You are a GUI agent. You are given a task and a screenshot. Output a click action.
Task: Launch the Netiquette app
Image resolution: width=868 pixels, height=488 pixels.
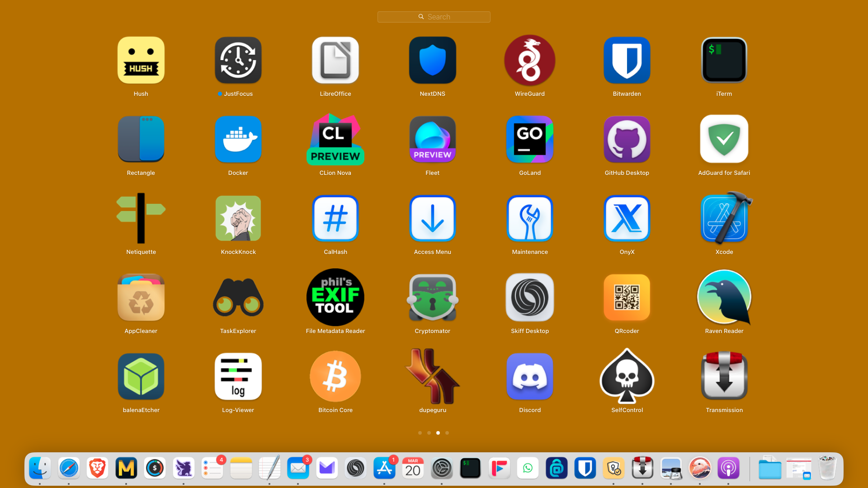coord(141,218)
